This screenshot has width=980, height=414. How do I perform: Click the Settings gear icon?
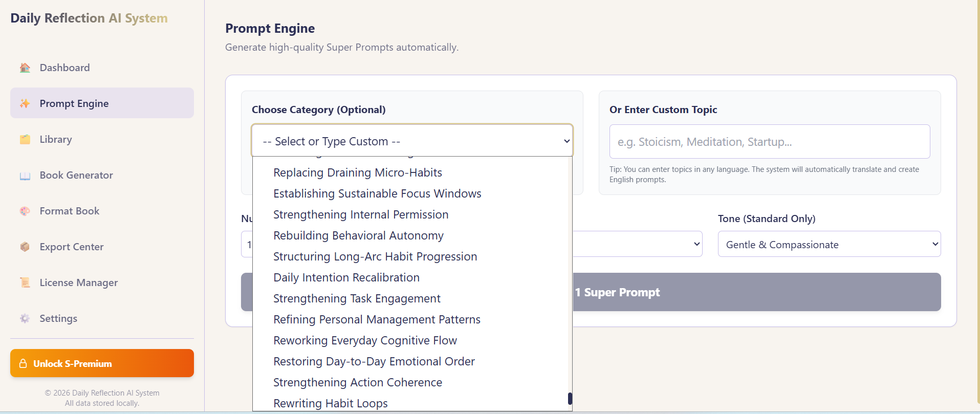point(25,318)
